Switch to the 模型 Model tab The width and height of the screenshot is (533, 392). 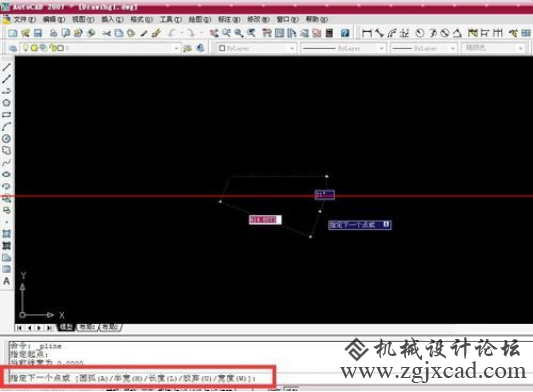click(x=66, y=327)
